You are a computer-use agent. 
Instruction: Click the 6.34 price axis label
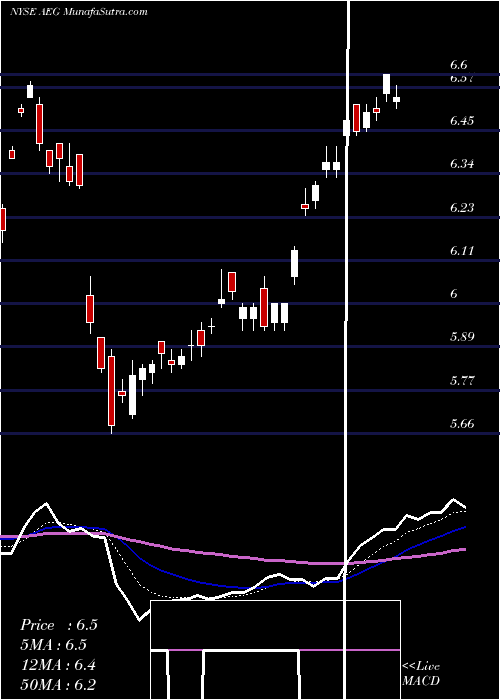pos(462,164)
